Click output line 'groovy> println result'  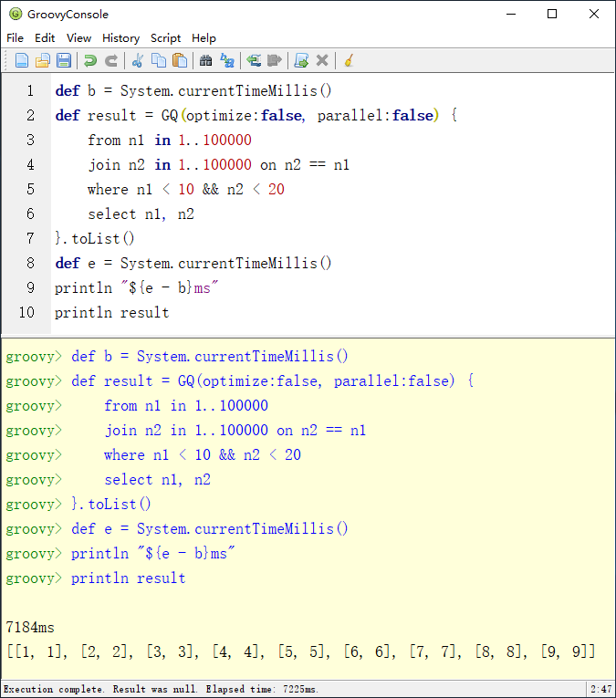(x=96, y=578)
